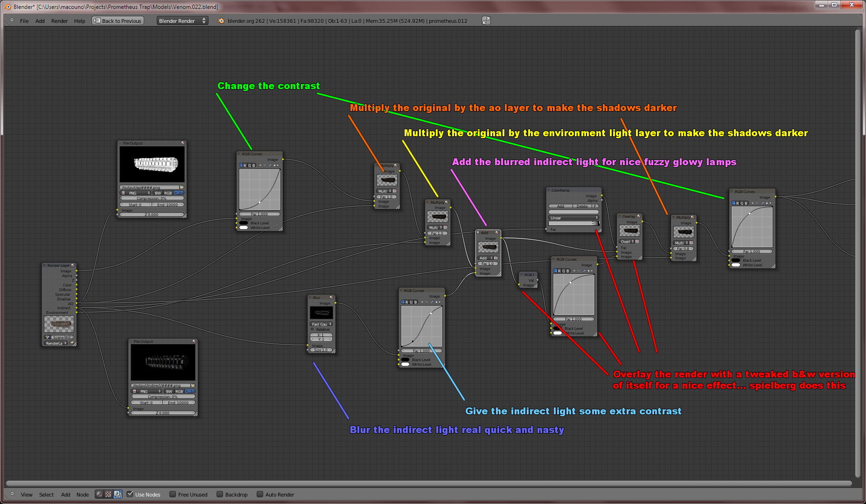The width and height of the screenshot is (866, 504).
Task: Select the texture nodes tree-type icon
Action: pos(108,494)
